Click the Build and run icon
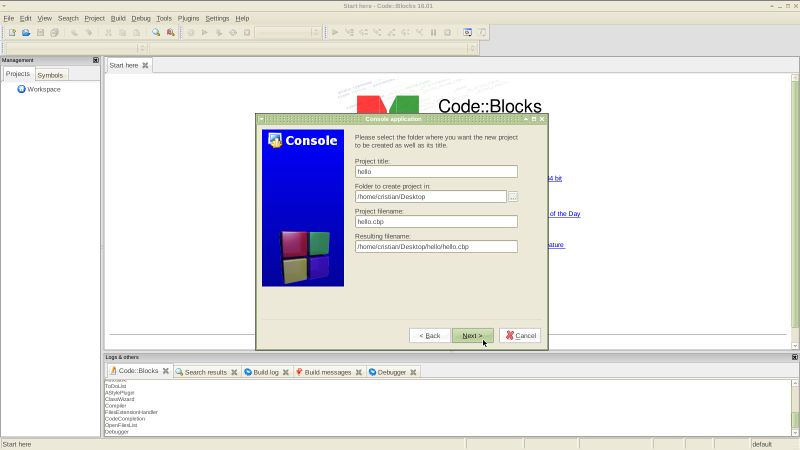Viewport: 800px width, 450px height. 219,32
